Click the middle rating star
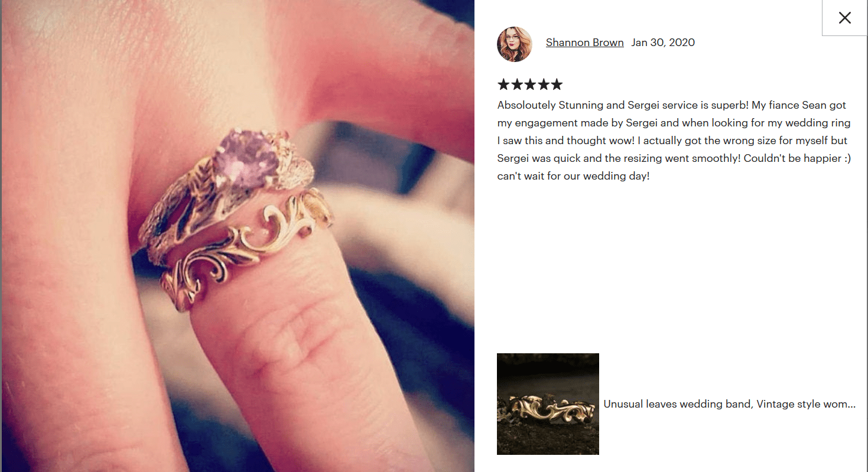 [x=530, y=84]
